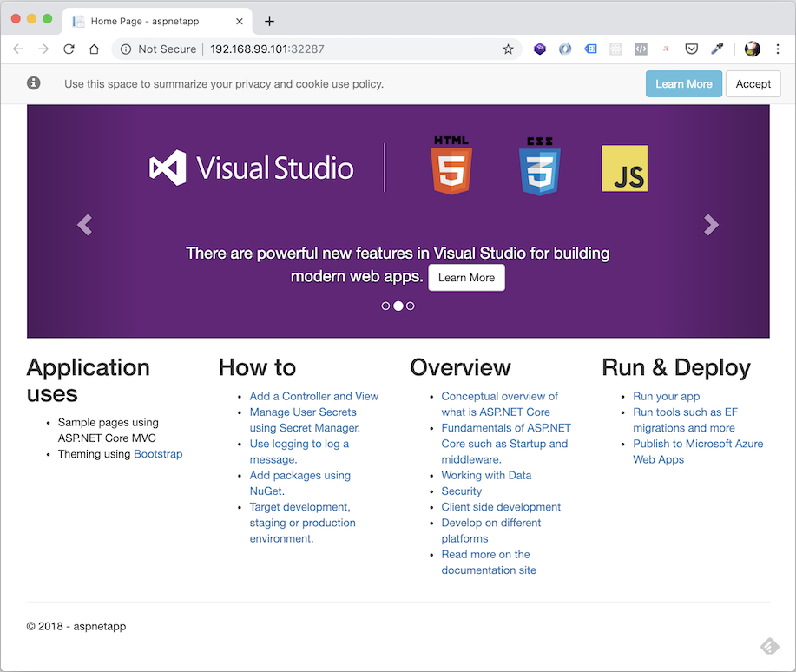Screen dimensions: 796x672
Task: Bookmark this page with the star
Action: 508,49
